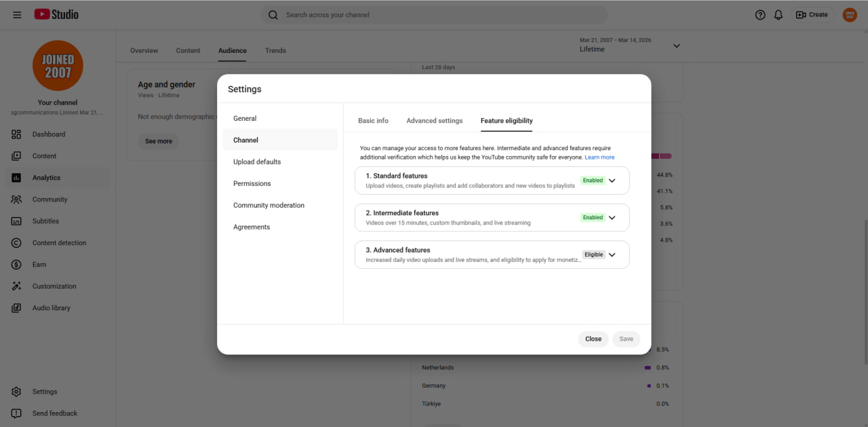This screenshot has height=427, width=868.
Task: Click the Netherlands country row
Action: tap(546, 368)
